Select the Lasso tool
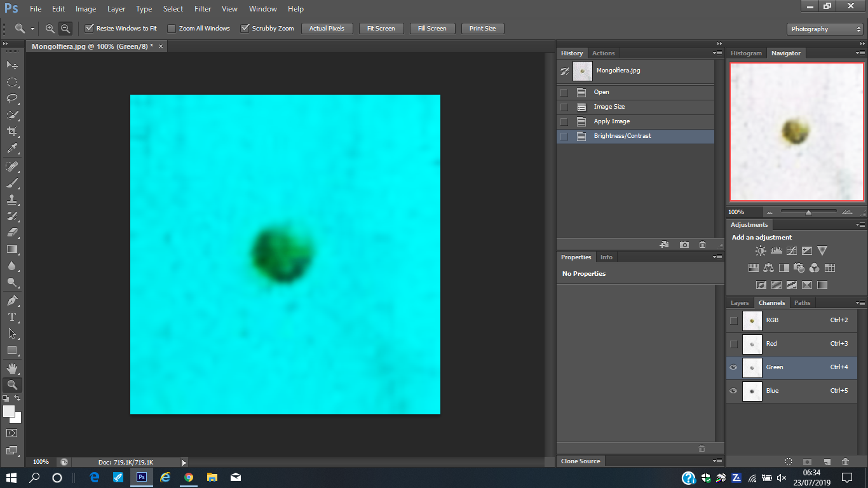Screen dimensions: 868x488 click(x=12, y=98)
